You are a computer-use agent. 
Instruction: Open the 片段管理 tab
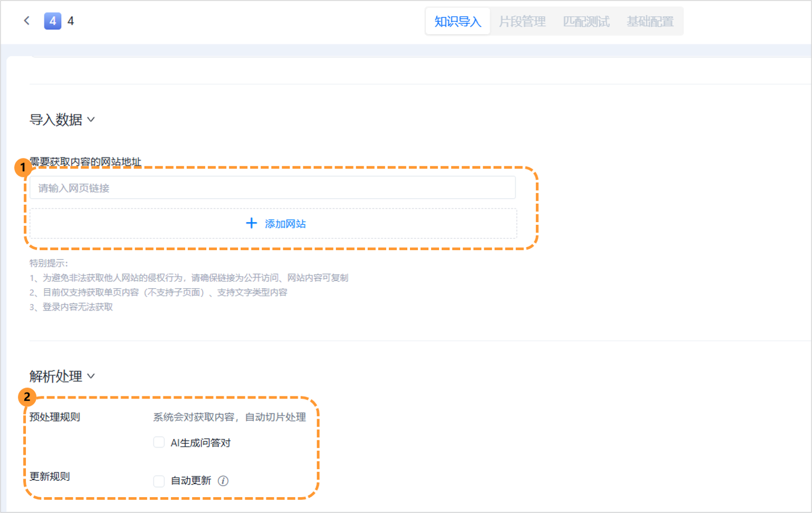[x=522, y=22]
